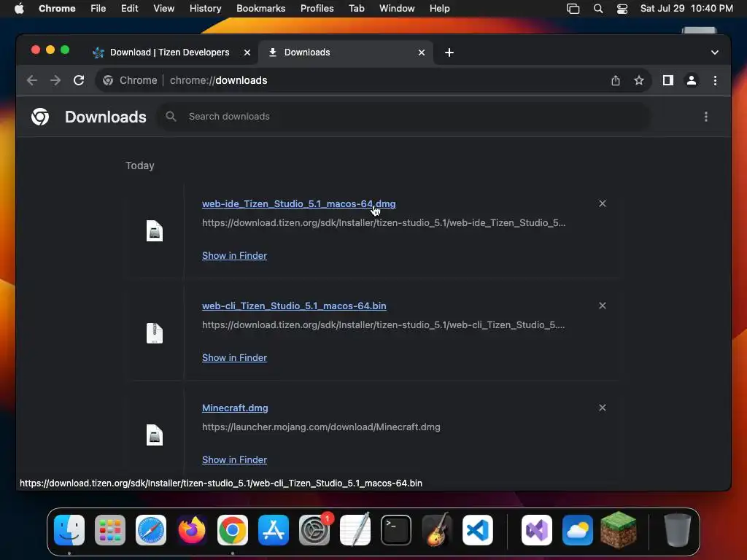Open System Settings from the Dock

[x=314, y=530]
